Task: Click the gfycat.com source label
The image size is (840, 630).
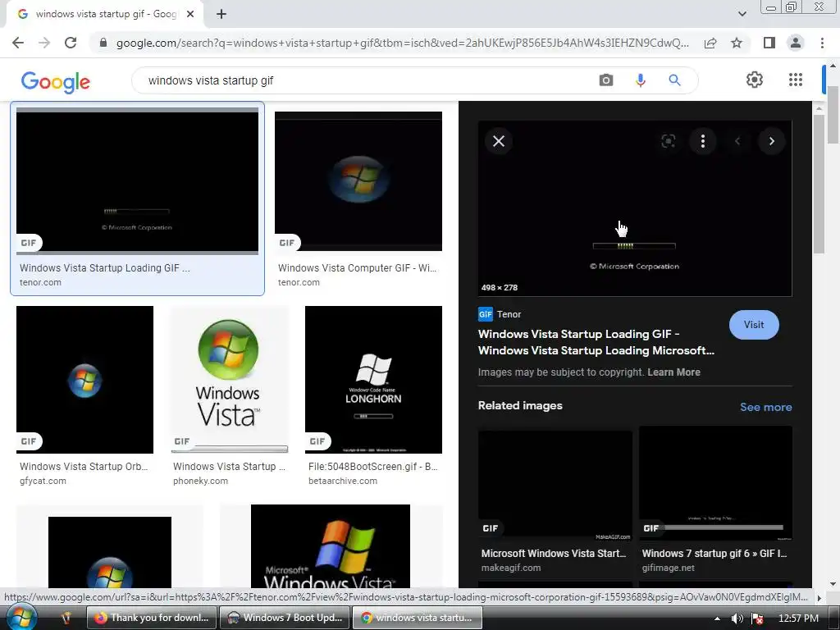Action: (x=43, y=481)
